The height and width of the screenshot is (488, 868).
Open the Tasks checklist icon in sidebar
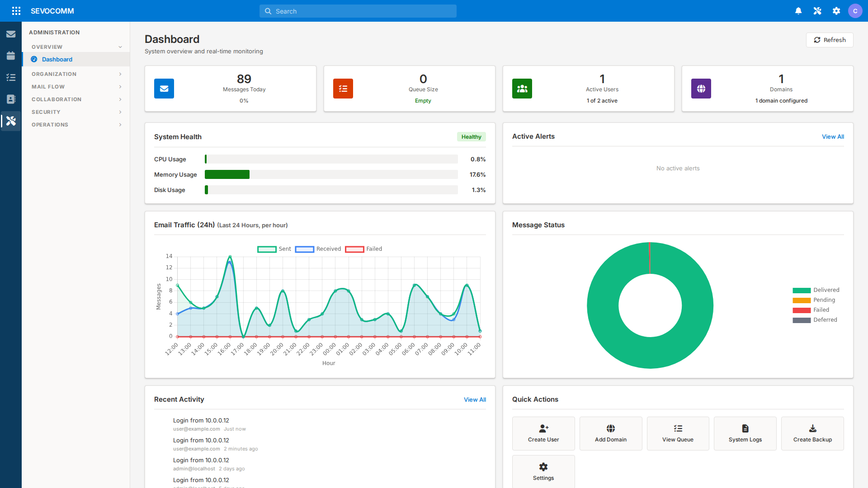11,77
